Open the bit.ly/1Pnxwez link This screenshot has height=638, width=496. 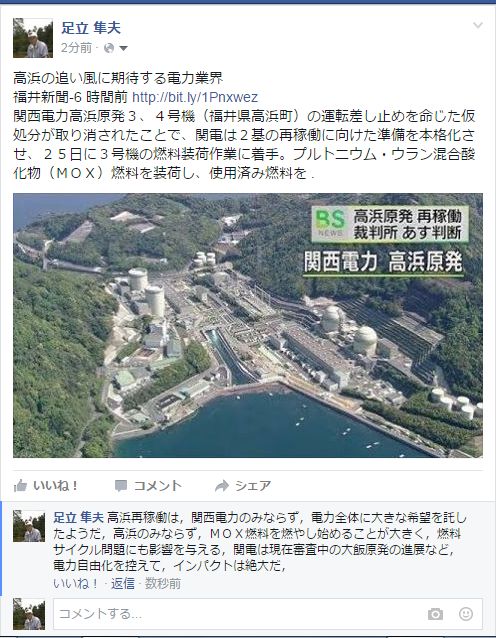click(x=195, y=97)
